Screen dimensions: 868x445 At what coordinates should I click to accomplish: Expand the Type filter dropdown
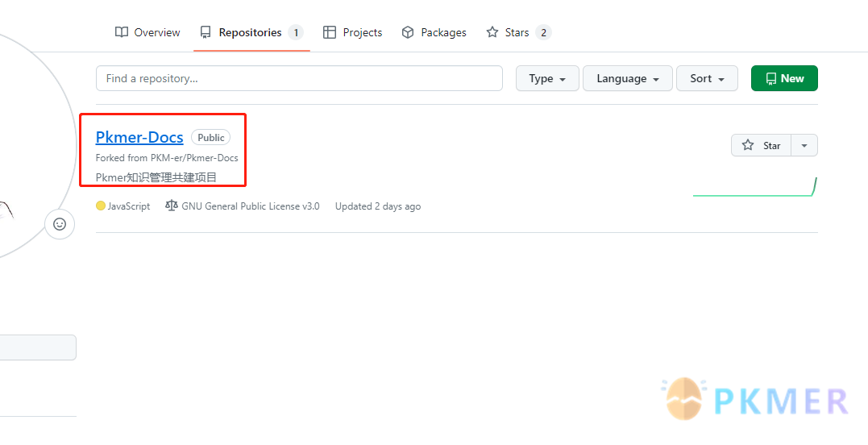click(547, 78)
